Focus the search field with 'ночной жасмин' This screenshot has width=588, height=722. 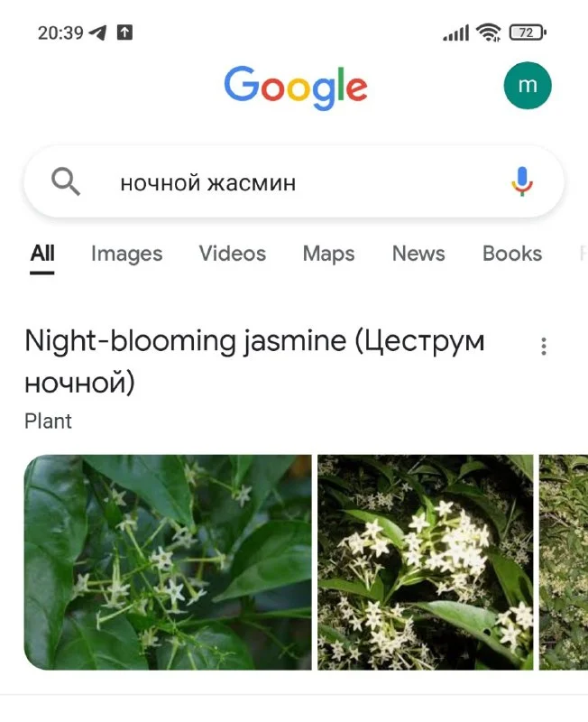point(293,182)
